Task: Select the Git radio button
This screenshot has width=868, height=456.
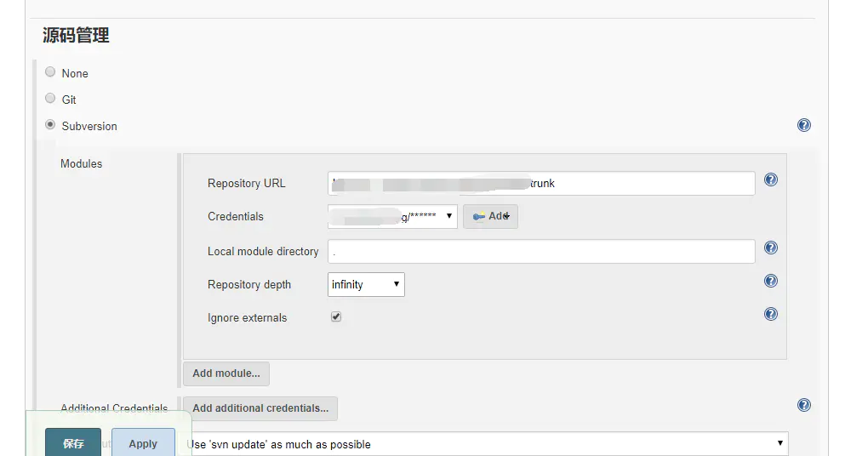Action: click(50, 98)
